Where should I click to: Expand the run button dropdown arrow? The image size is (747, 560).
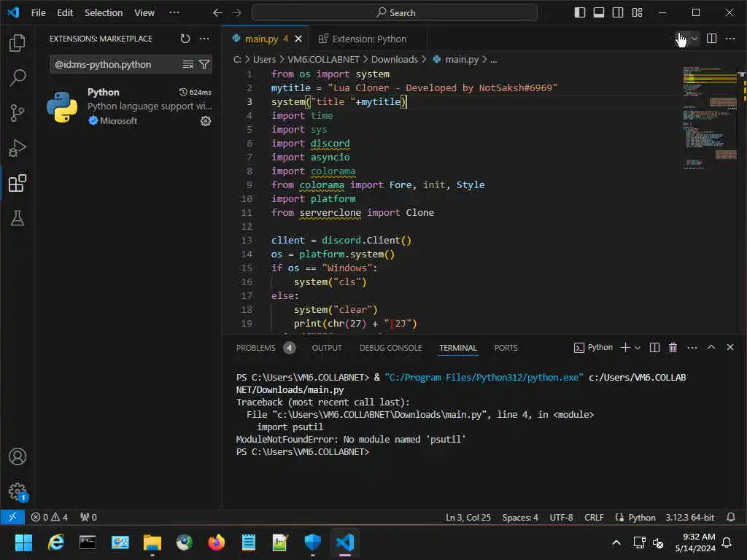point(695,39)
